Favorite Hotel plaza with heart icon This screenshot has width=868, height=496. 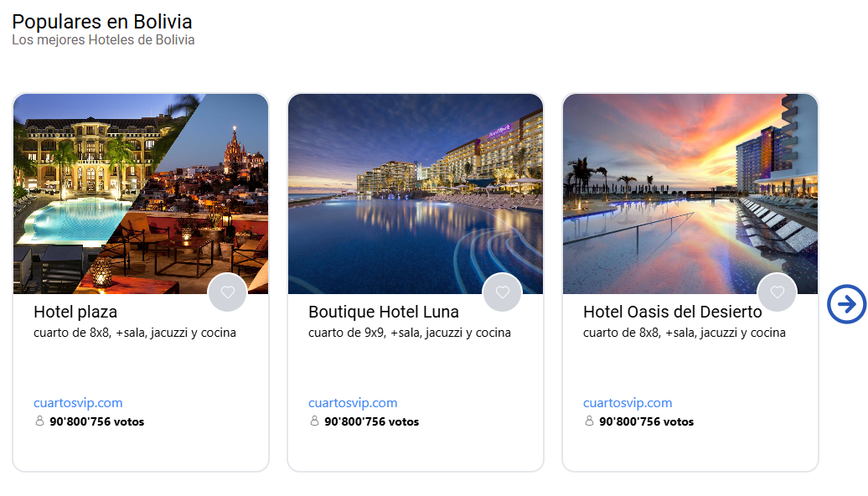[227, 292]
